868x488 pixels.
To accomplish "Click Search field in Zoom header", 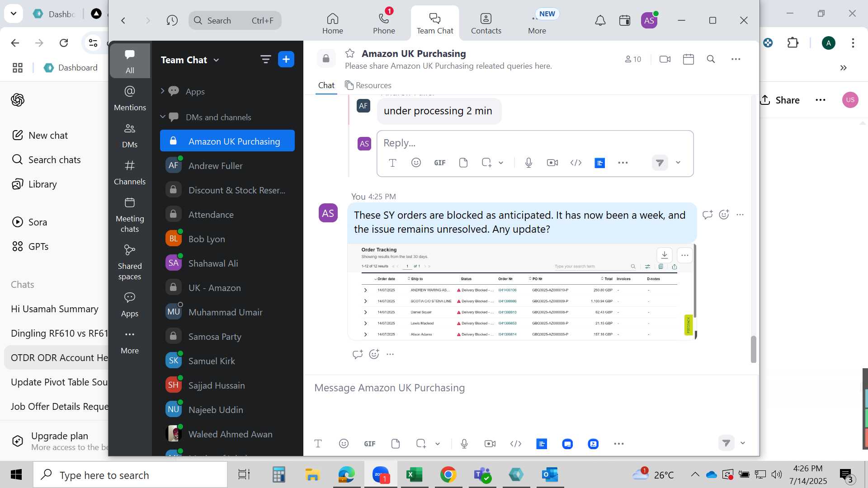I will pos(235,20).
